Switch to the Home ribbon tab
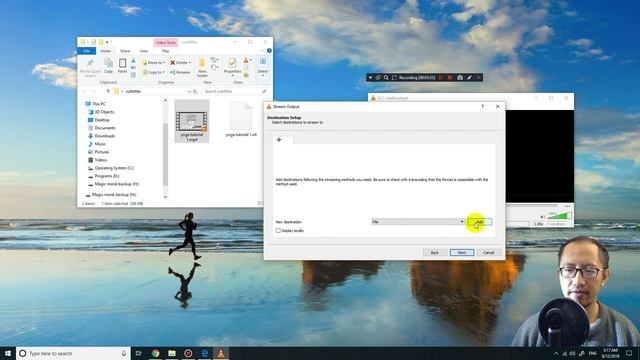This screenshot has width=640, height=360. (x=106, y=51)
